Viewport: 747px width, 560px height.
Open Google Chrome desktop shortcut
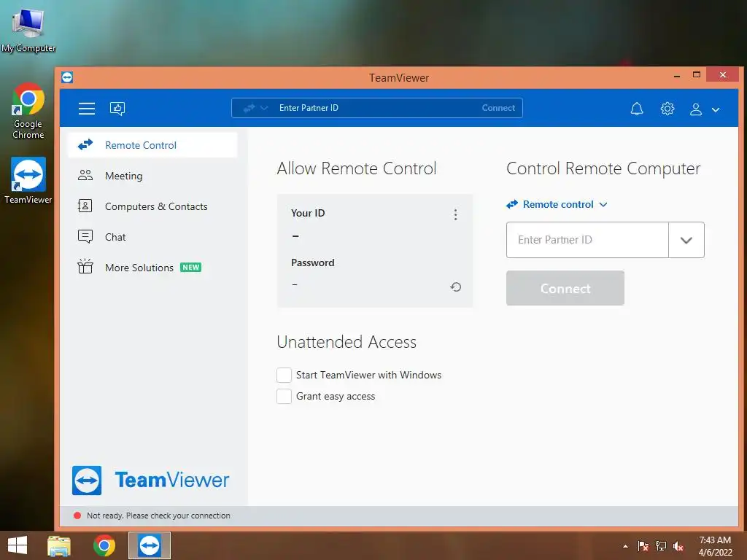point(28,112)
